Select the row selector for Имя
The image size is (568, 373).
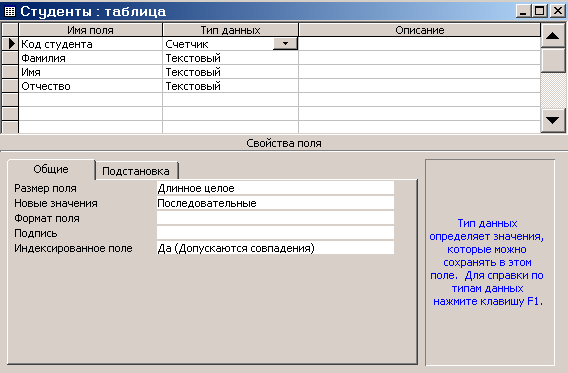[x=10, y=72]
